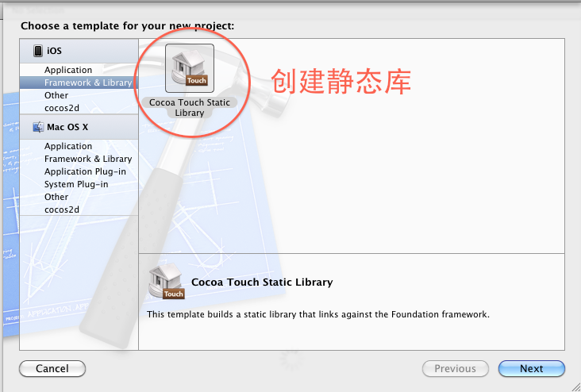Click the Next button
This screenshot has width=581, height=392.
click(531, 369)
